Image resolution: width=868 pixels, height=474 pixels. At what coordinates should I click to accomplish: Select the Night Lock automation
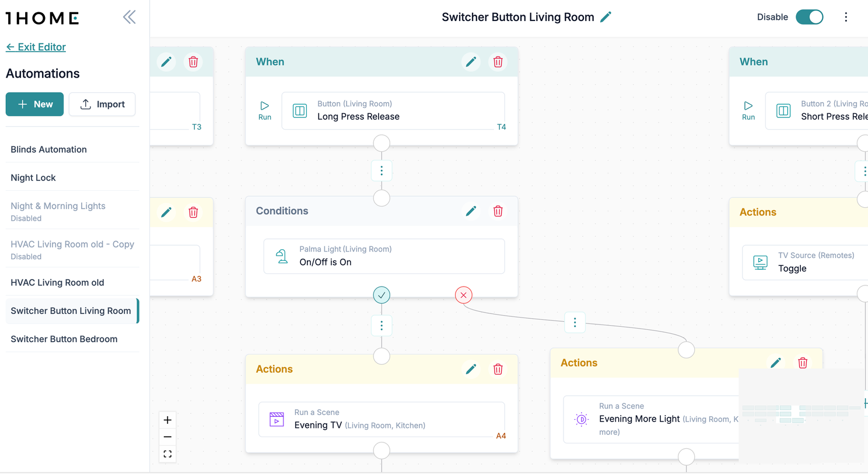tap(33, 177)
